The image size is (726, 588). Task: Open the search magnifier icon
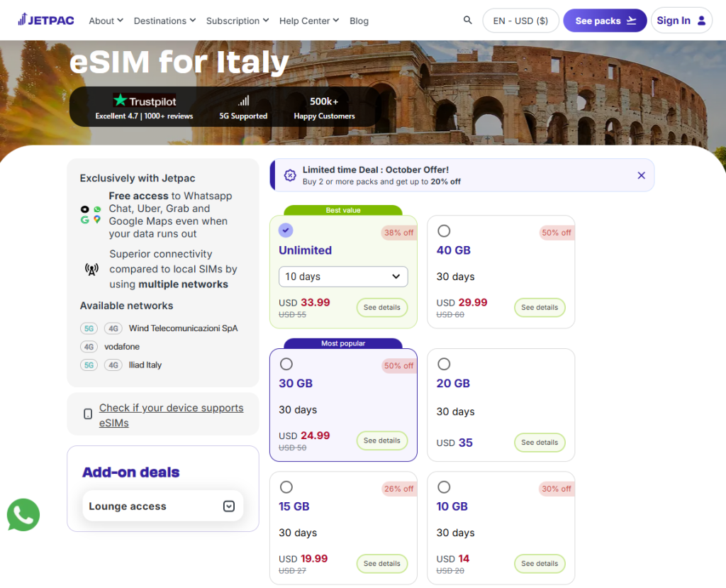(467, 21)
